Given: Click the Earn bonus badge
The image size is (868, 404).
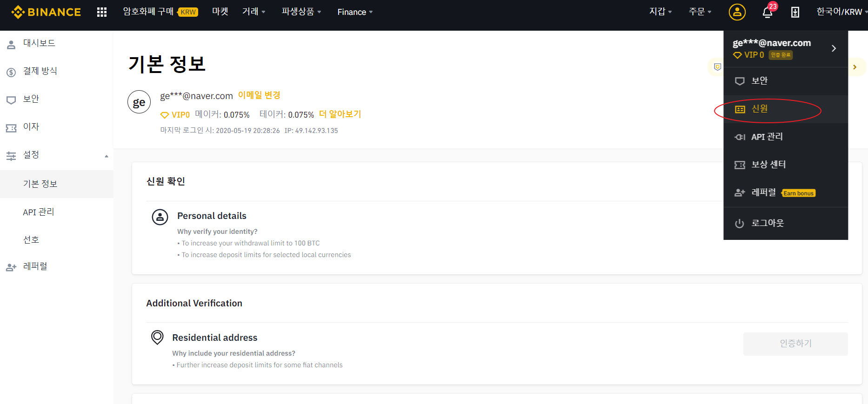Looking at the screenshot, I should pos(798,193).
